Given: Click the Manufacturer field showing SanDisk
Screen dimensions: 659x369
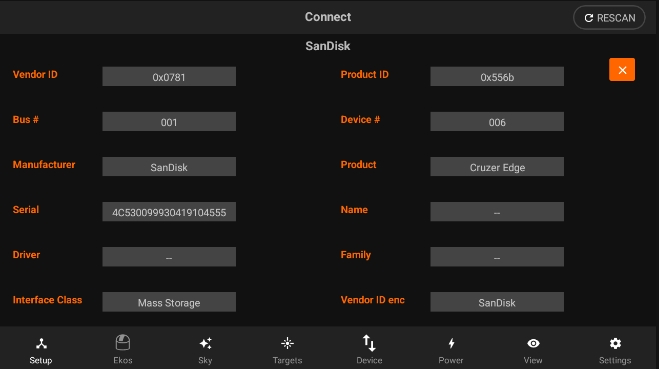Looking at the screenshot, I should tap(169, 166).
